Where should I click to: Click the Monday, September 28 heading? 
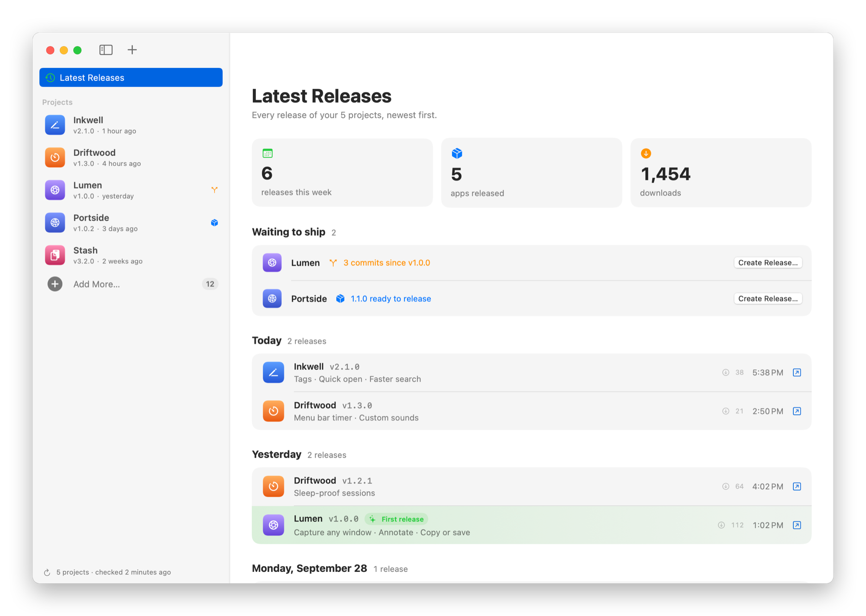click(309, 568)
